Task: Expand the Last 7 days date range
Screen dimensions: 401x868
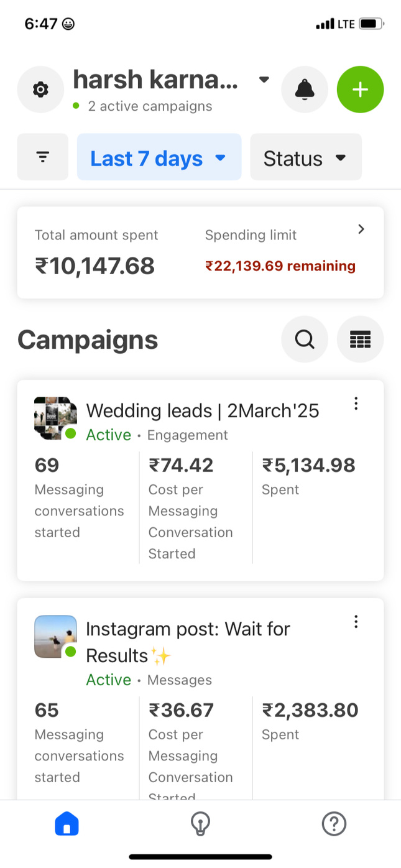Action: tap(159, 158)
